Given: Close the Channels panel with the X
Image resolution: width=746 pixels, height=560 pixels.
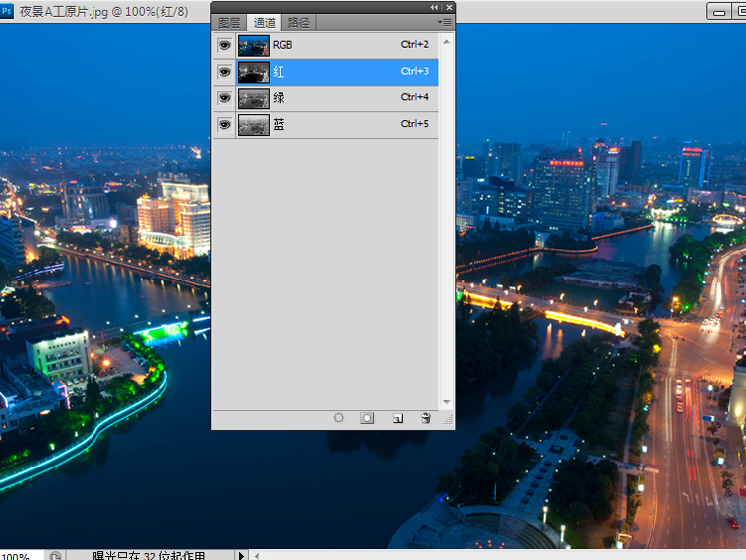Looking at the screenshot, I should [x=447, y=7].
